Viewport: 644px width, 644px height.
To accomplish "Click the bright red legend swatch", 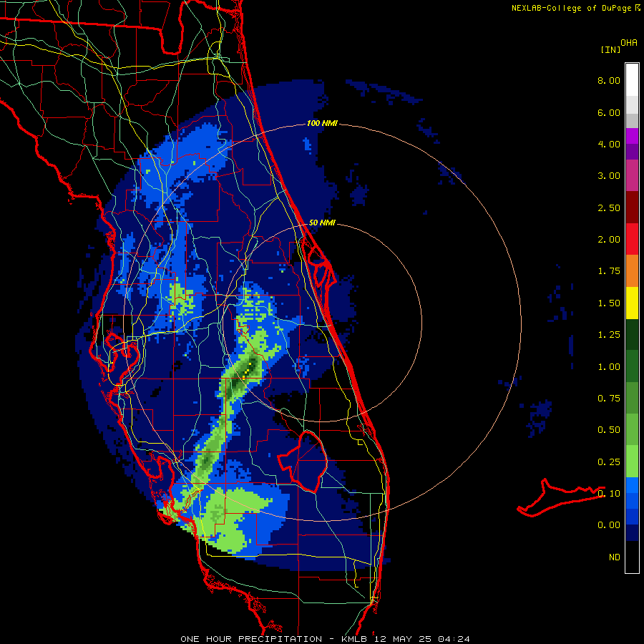I will pyautogui.click(x=632, y=239).
